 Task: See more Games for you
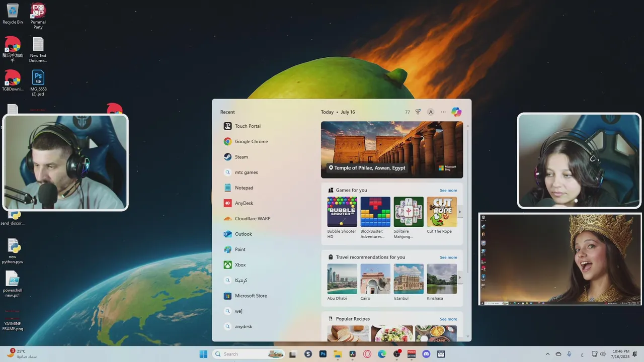pos(448,191)
